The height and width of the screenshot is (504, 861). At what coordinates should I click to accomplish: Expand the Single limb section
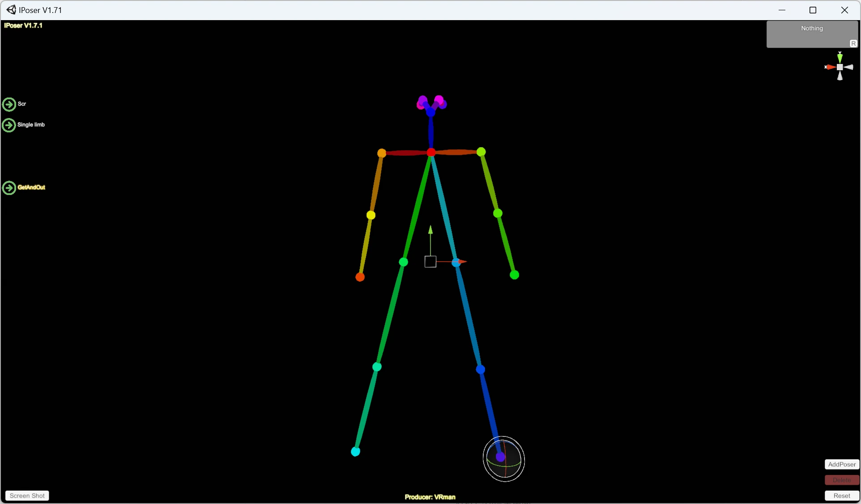point(9,126)
